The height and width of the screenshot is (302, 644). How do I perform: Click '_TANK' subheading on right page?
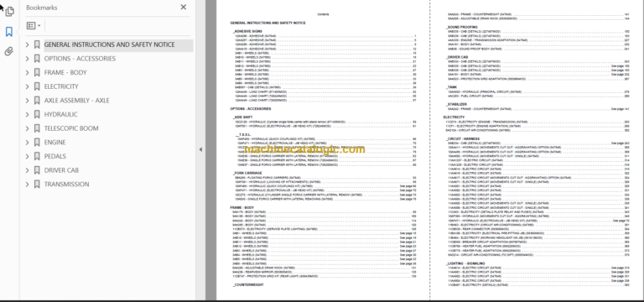tap(451, 87)
